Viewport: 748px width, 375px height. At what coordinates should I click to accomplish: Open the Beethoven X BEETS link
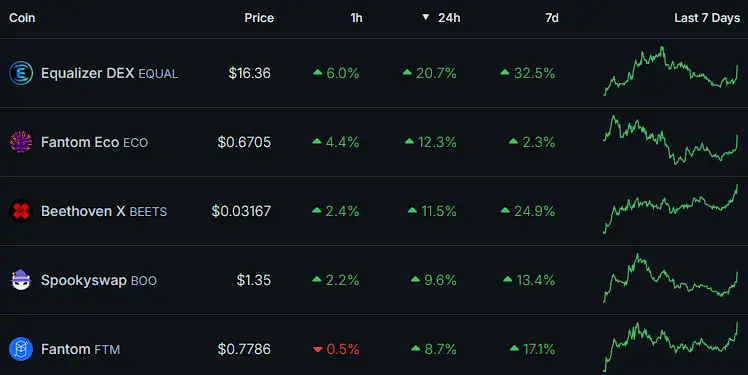tap(104, 211)
